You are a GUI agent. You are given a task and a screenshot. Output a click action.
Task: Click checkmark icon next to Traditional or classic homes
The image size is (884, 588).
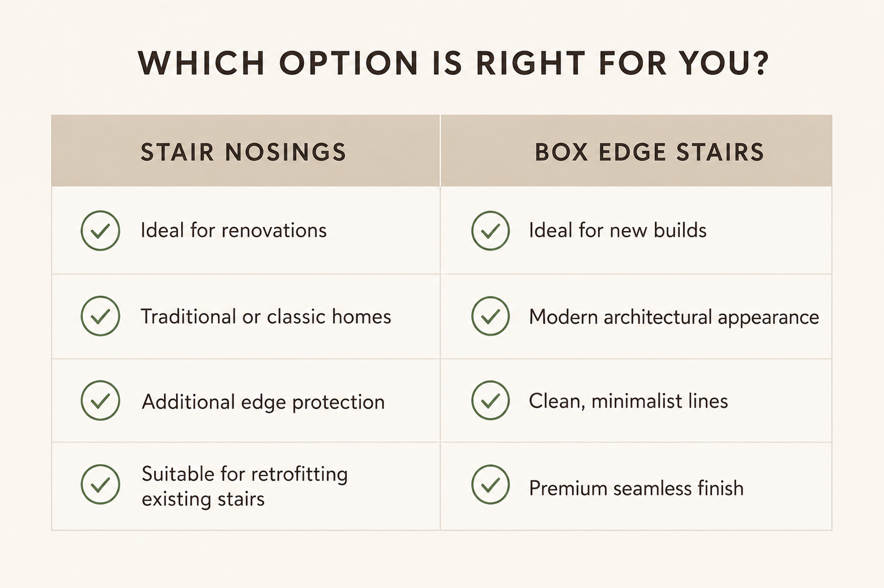100,316
